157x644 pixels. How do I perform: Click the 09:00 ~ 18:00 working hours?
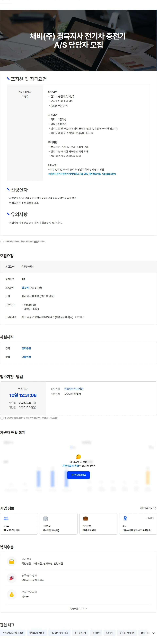click(x=31, y=309)
